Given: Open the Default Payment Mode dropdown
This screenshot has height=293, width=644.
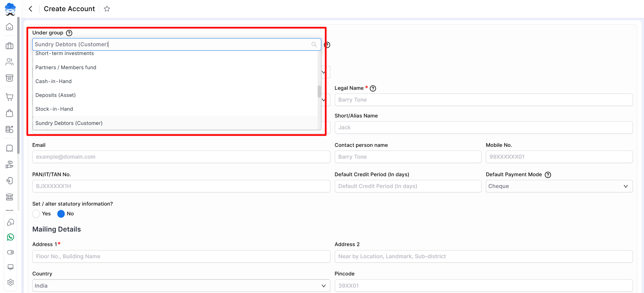Looking at the screenshot, I should pos(559,186).
